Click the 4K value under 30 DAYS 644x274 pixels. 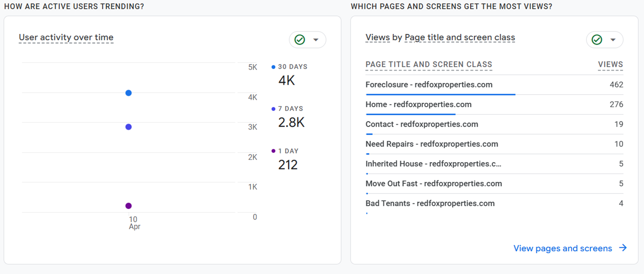point(287,80)
